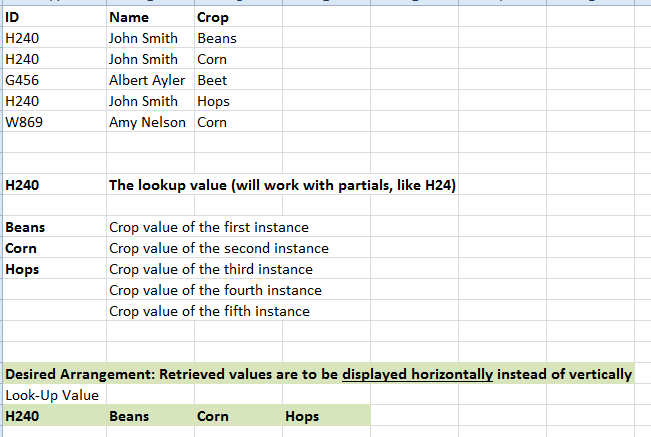Select the lookup value description text cell
The image size is (651, 437).
click(x=282, y=185)
